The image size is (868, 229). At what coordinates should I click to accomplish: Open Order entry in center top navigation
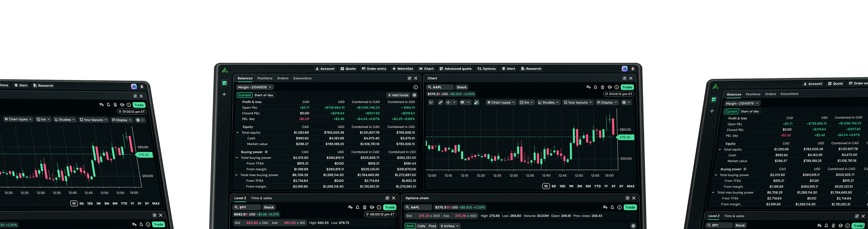374,69
